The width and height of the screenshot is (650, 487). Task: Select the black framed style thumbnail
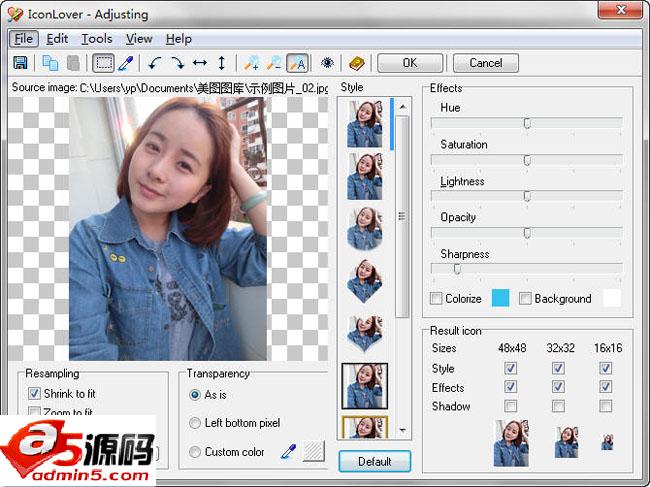[364, 386]
